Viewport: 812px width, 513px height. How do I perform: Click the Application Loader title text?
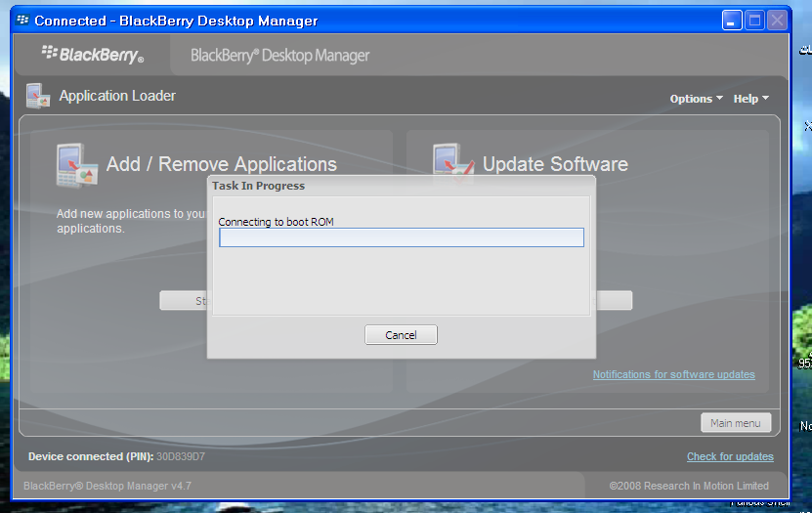click(117, 96)
